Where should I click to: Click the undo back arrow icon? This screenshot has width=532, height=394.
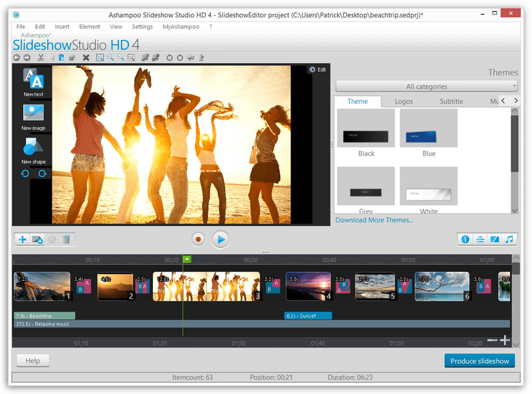17,58
